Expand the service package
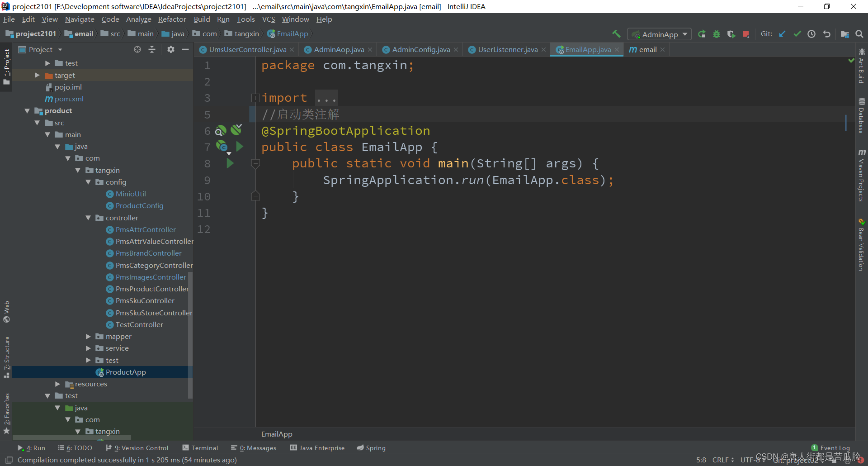Viewport: 868px width, 466px height. coord(88,348)
